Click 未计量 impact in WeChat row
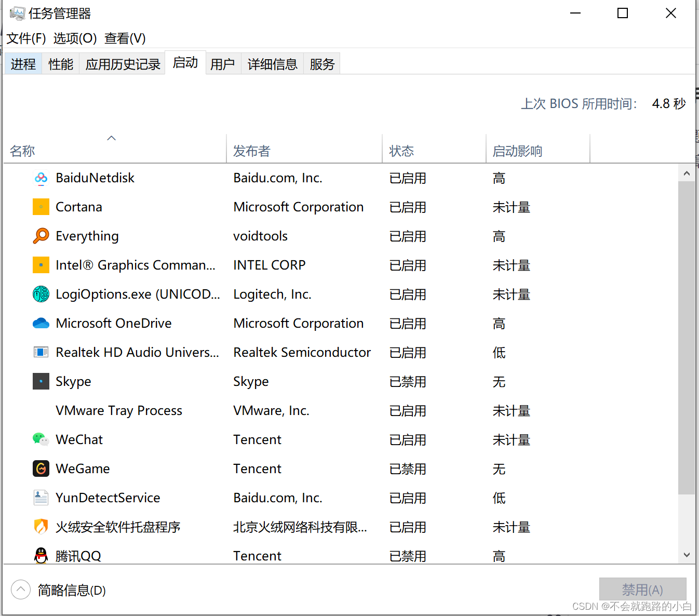The image size is (699, 616). point(512,440)
